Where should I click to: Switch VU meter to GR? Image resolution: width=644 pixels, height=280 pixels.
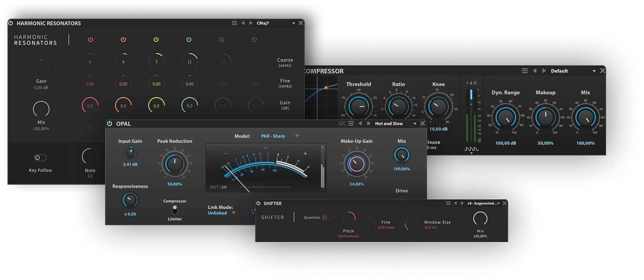point(224,187)
